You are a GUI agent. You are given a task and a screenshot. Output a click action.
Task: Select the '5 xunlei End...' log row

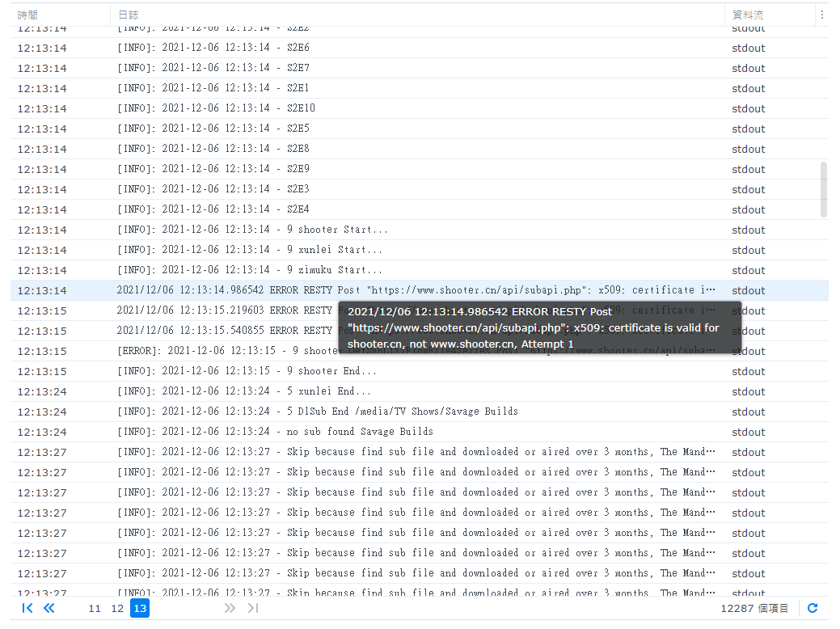(x=243, y=391)
